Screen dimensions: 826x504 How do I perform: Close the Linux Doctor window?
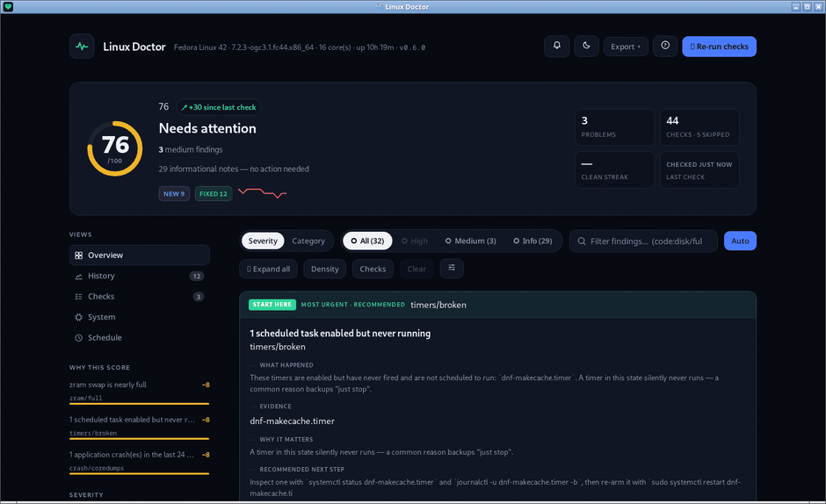click(818, 7)
